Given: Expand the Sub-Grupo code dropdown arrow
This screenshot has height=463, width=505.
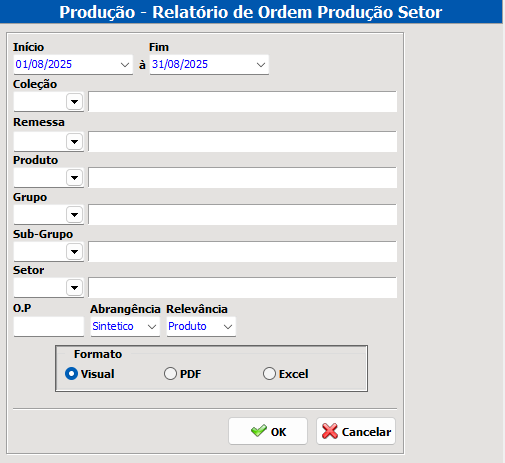Looking at the screenshot, I should (74, 251).
